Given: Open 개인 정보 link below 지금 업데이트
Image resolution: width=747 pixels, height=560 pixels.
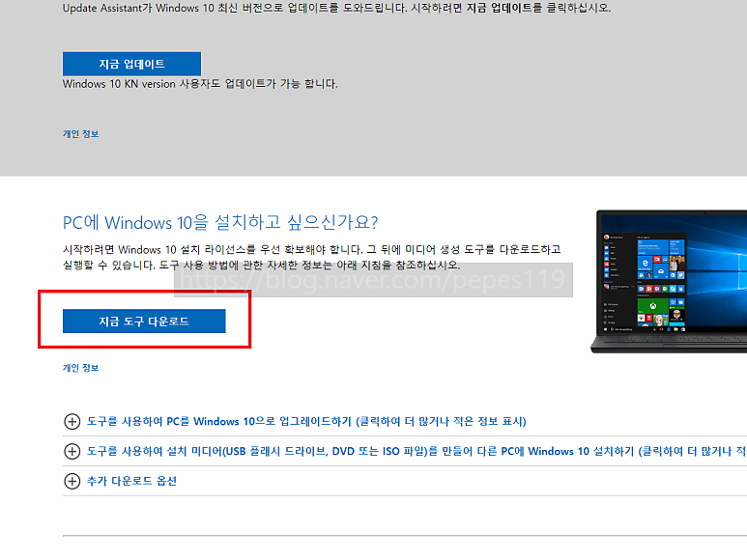Looking at the screenshot, I should tap(80, 134).
